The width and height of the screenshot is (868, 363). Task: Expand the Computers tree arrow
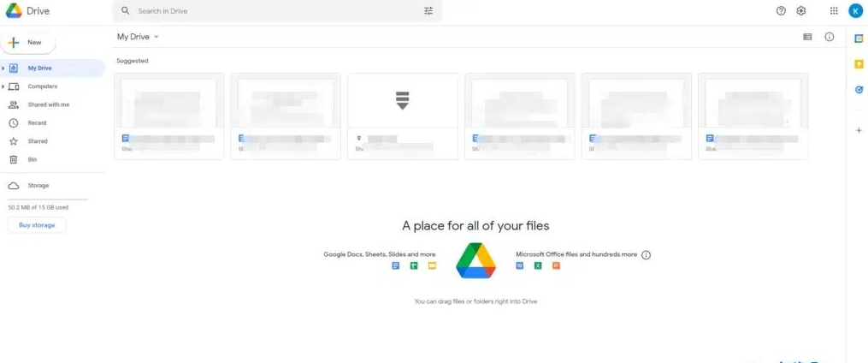(x=3, y=86)
